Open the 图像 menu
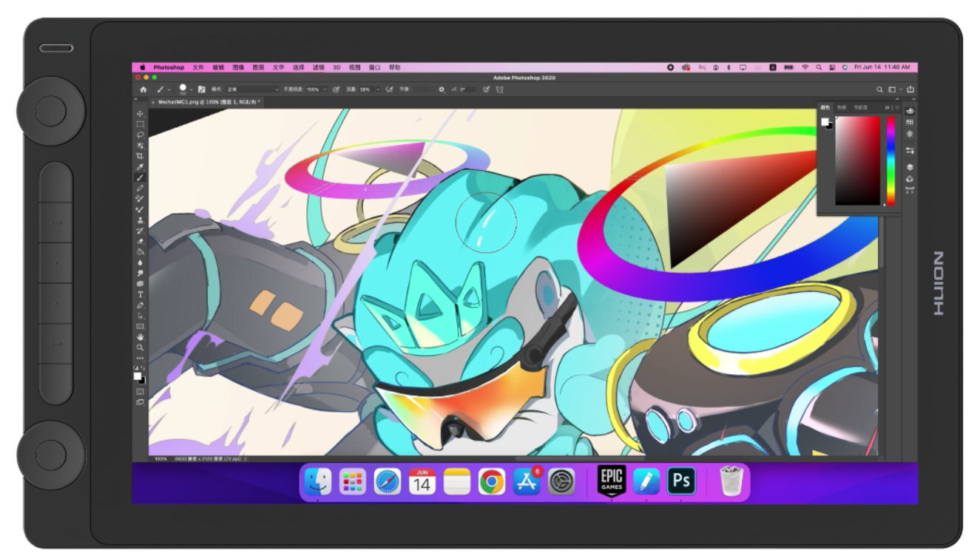 click(238, 67)
